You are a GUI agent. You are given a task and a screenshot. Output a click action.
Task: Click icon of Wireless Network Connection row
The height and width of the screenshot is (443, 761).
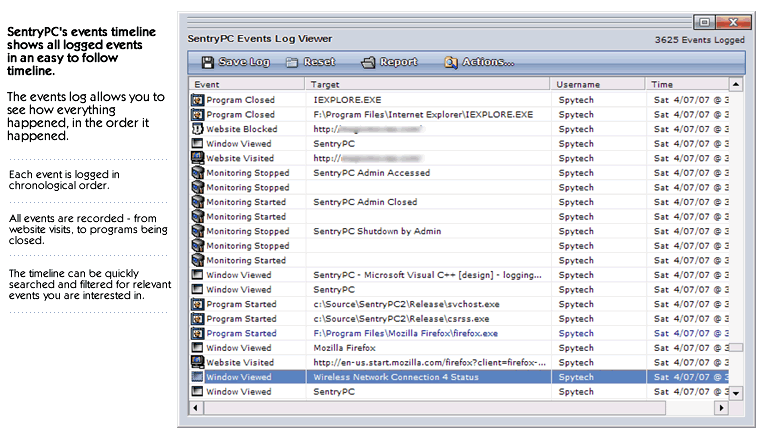pos(197,377)
